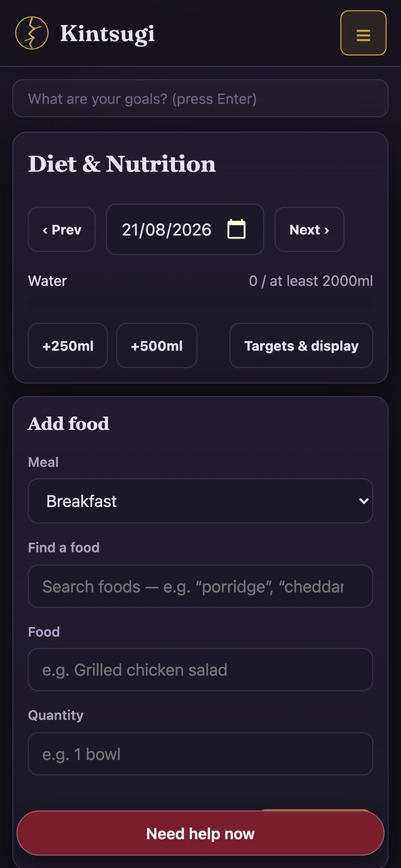This screenshot has width=401, height=868.
Task: Add 250ml of water
Action: point(68,345)
